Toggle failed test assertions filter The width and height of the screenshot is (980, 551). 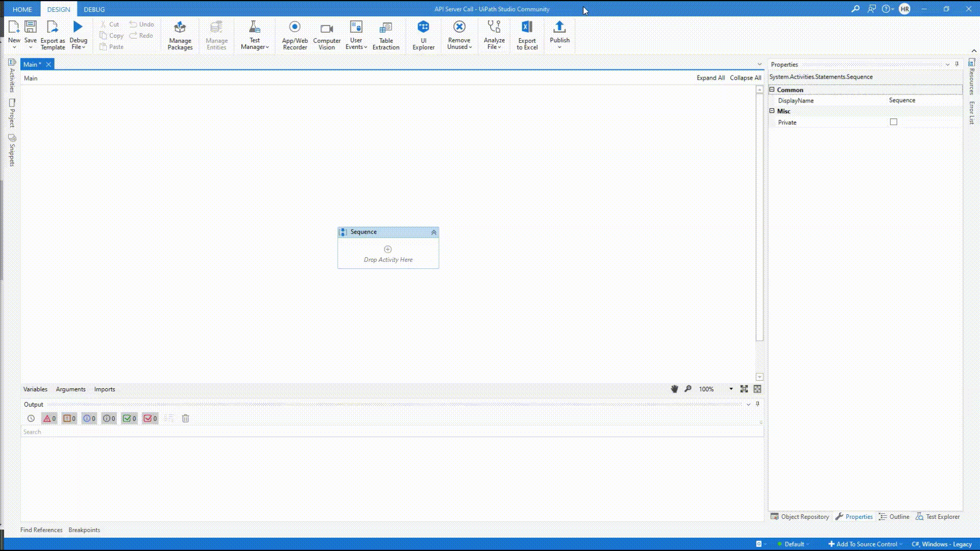pyautogui.click(x=150, y=418)
